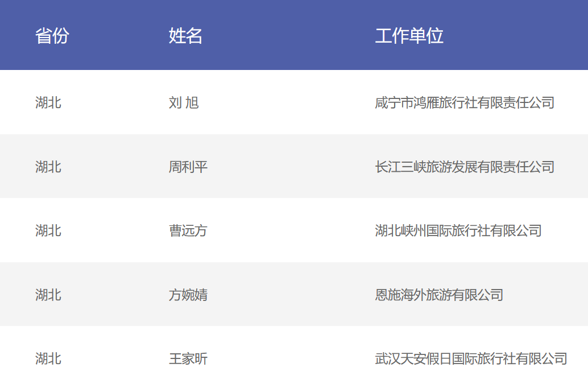Select the name 曹远方
588x388 pixels.
pos(188,230)
